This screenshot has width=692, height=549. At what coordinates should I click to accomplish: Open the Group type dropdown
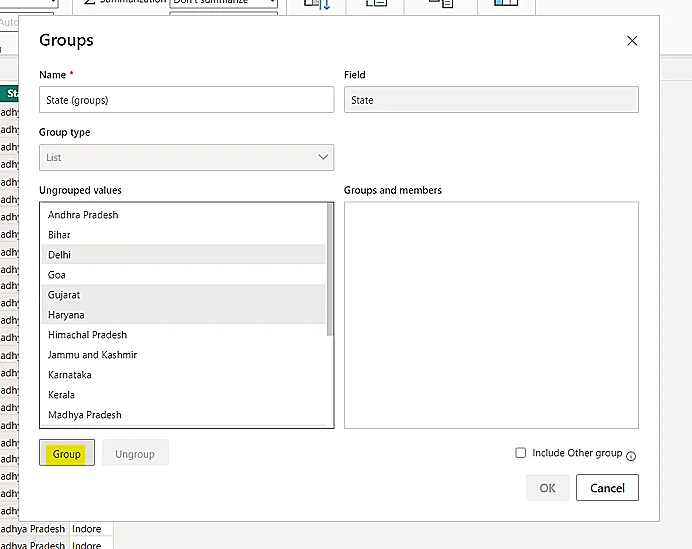(186, 157)
